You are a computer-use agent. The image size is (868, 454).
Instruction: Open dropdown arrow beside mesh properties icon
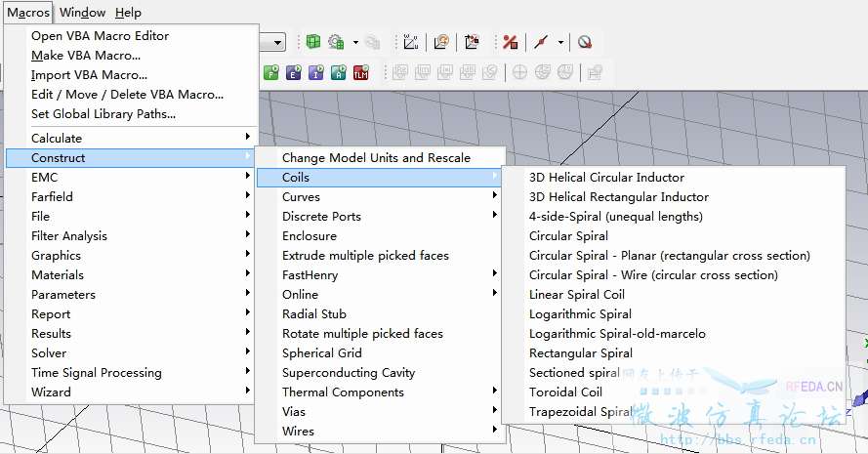click(355, 42)
